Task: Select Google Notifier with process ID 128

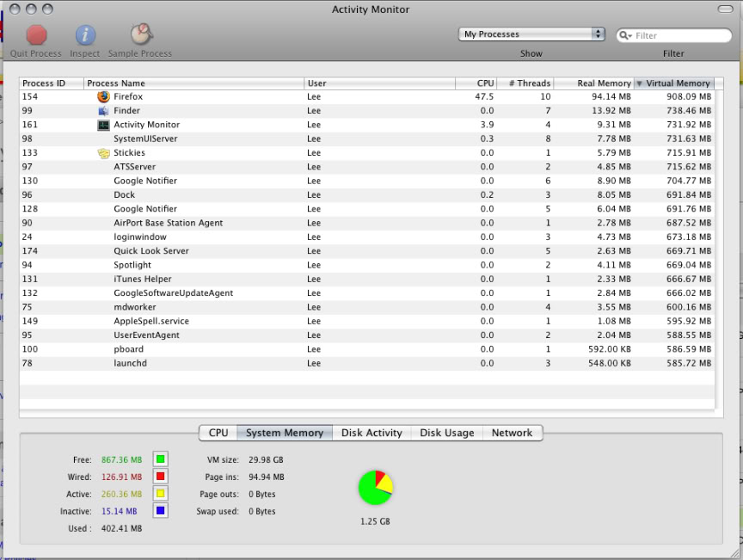Action: (366, 209)
